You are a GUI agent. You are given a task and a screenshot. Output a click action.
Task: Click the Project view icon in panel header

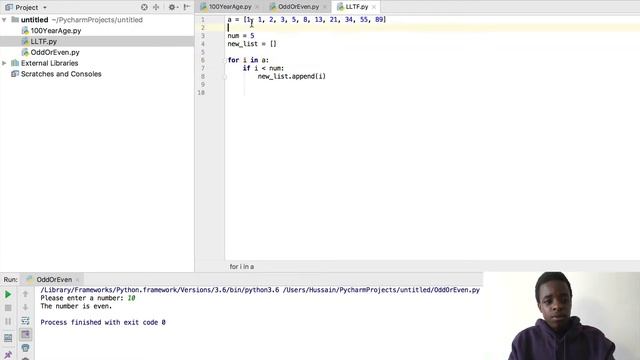pos(9,7)
